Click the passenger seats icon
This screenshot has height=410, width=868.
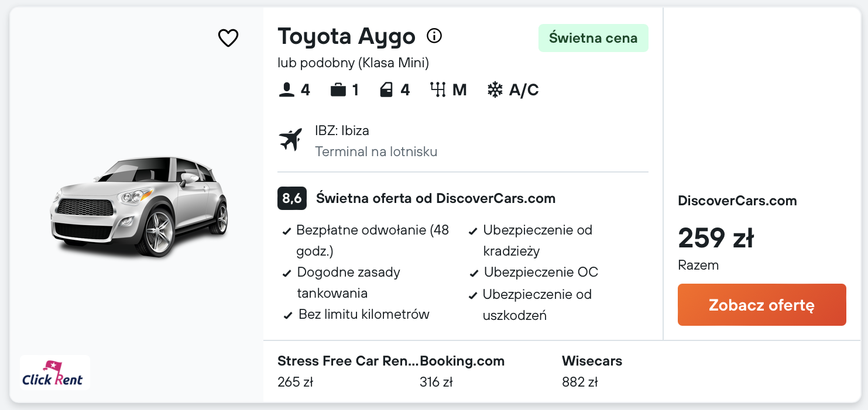click(286, 90)
